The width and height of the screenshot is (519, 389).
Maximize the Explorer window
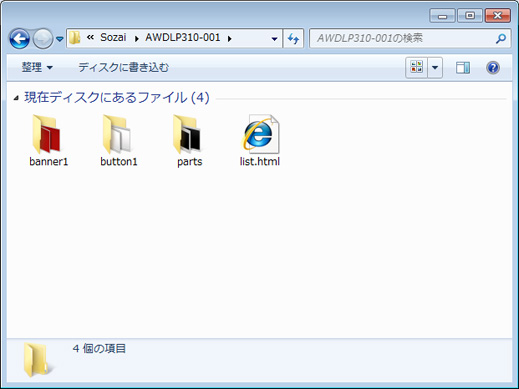pyautogui.click(x=470, y=16)
